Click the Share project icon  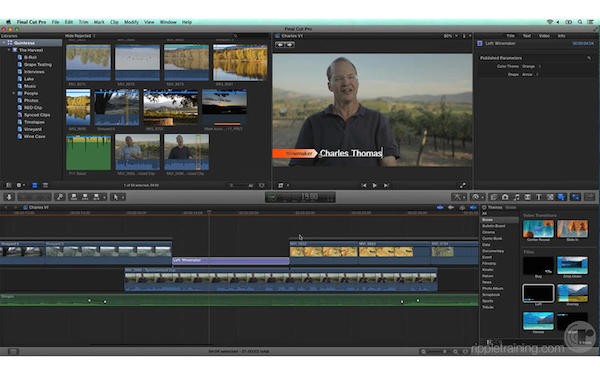pos(590,197)
